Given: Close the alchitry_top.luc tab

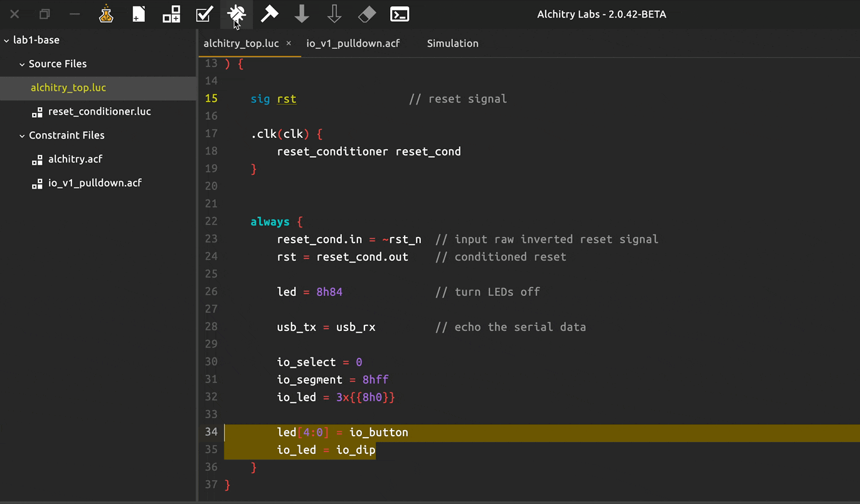Looking at the screenshot, I should point(289,43).
